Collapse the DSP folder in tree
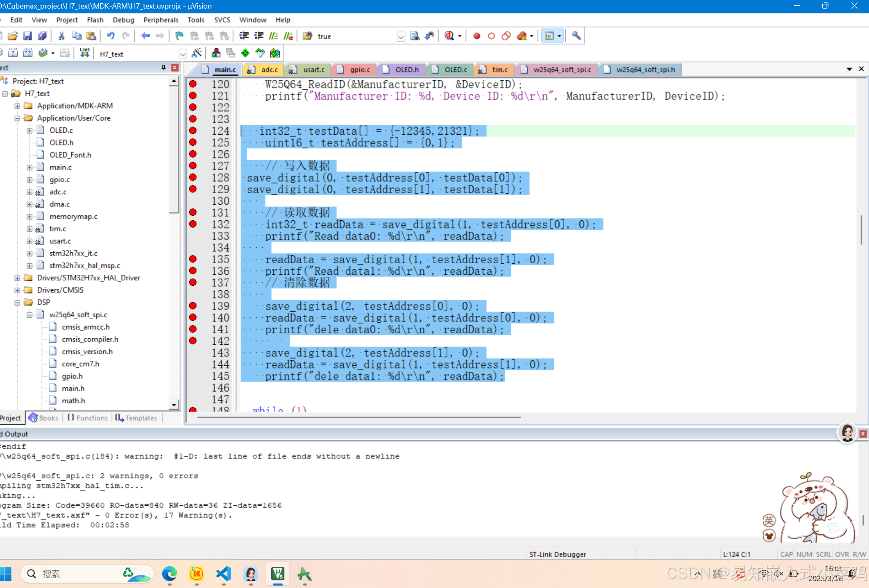The width and height of the screenshot is (869, 588). (x=17, y=302)
